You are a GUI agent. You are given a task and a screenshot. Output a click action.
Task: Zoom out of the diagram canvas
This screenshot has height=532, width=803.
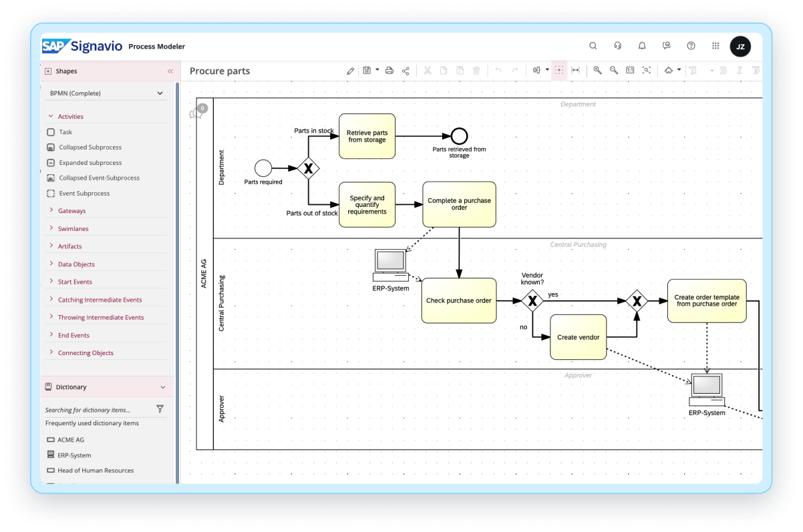click(x=613, y=70)
